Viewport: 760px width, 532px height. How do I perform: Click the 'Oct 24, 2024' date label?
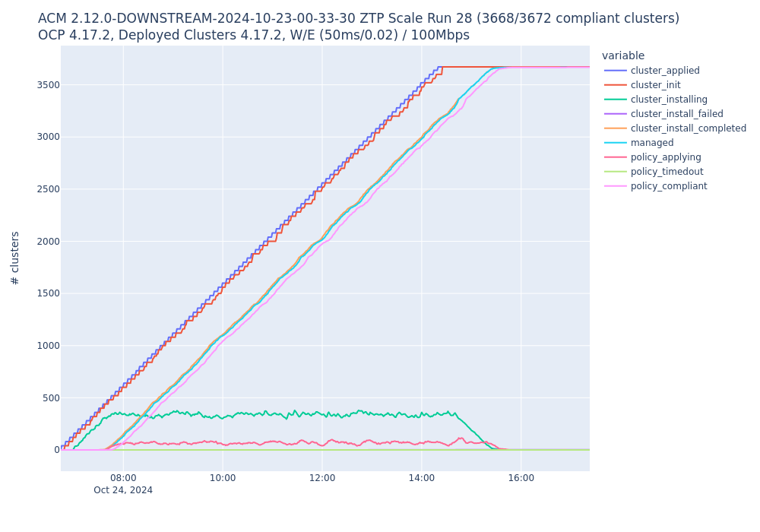[123, 490]
